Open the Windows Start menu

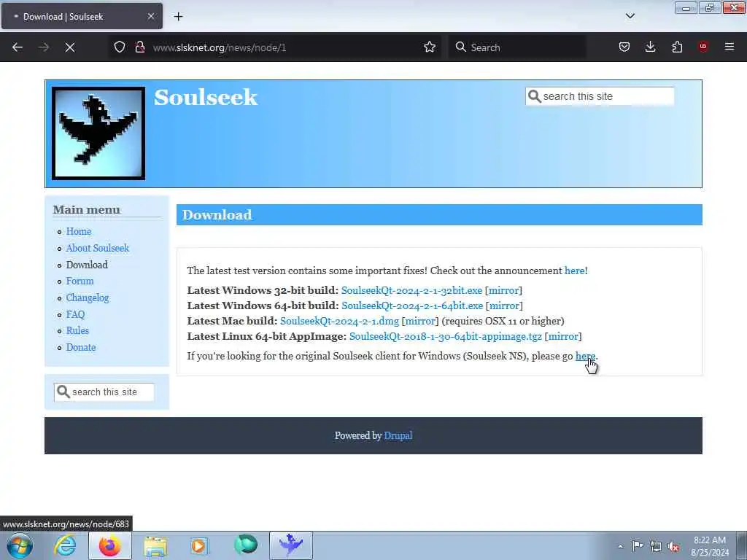click(20, 545)
